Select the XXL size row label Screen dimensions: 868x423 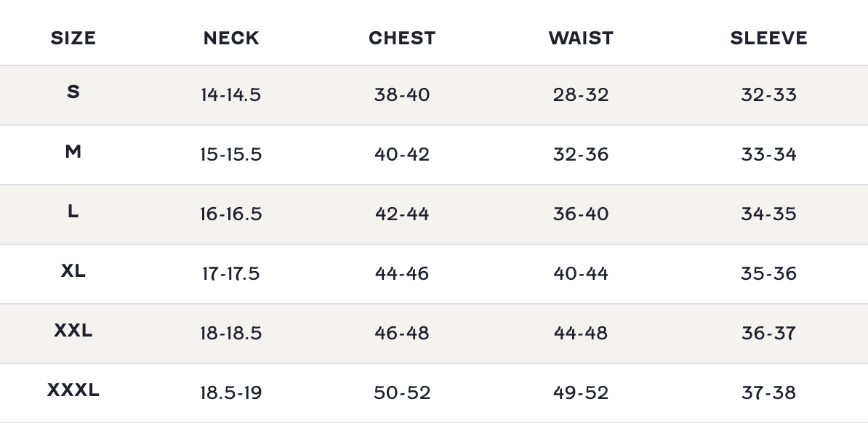point(73,331)
